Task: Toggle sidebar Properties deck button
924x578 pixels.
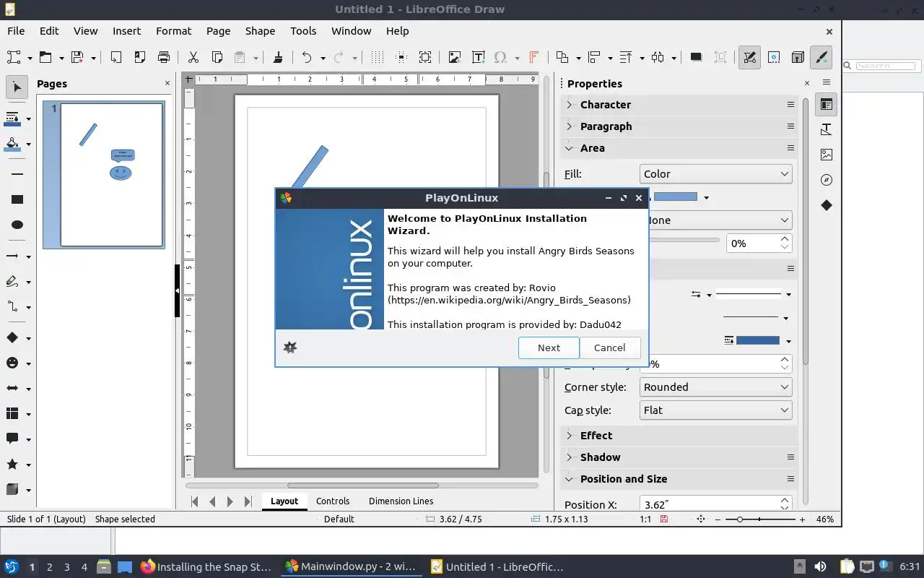Action: (x=827, y=104)
